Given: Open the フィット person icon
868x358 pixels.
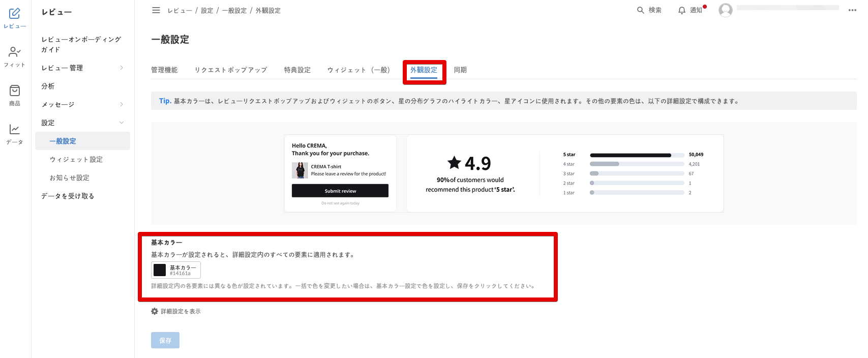Looking at the screenshot, I should [x=15, y=52].
